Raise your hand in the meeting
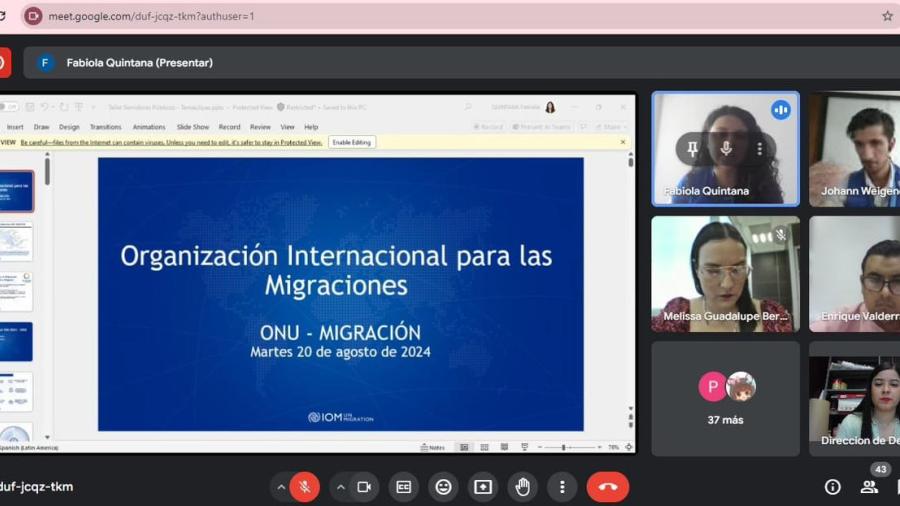The width and height of the screenshot is (900, 506). pyautogui.click(x=522, y=487)
